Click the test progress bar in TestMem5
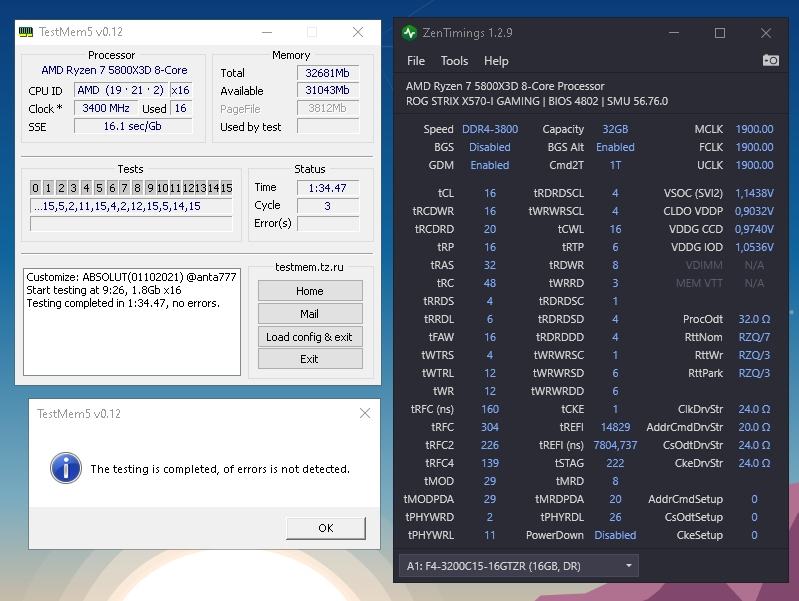This screenshot has height=601, width=799. click(x=131, y=223)
